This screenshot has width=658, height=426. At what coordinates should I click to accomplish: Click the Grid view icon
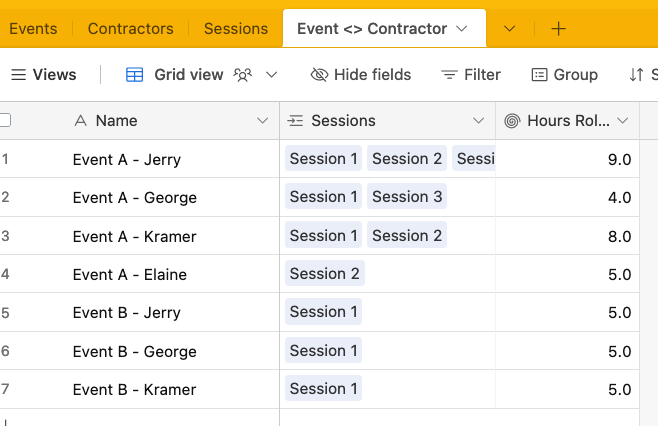(x=135, y=75)
